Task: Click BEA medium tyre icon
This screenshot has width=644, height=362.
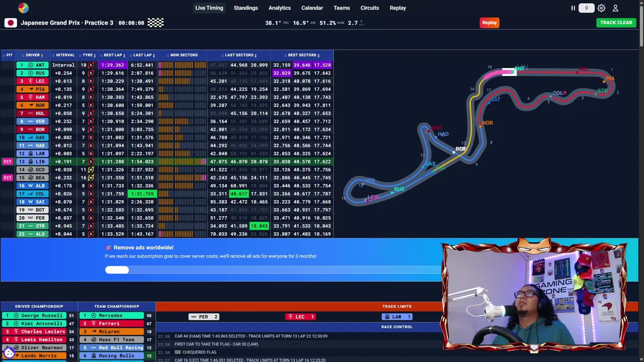Action: (91, 177)
